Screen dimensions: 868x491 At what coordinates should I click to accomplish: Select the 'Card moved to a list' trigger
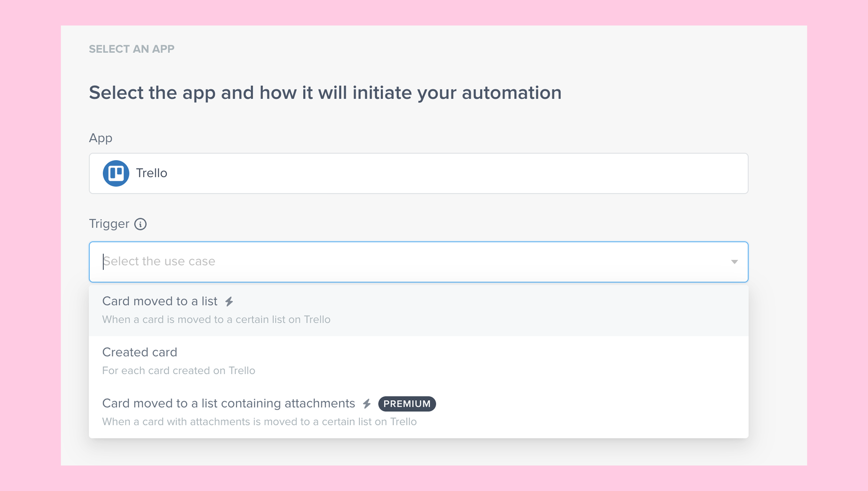coord(160,301)
